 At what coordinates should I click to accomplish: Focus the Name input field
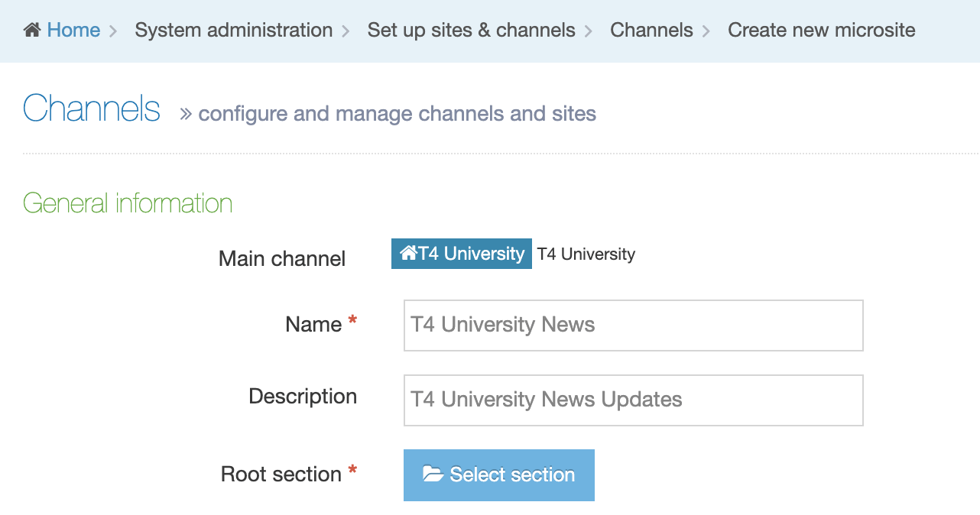pos(633,326)
